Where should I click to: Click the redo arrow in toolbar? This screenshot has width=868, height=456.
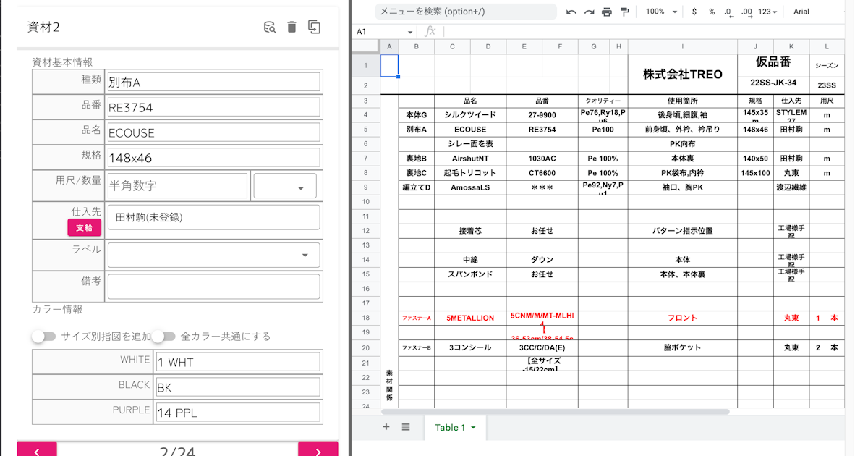[x=589, y=12]
